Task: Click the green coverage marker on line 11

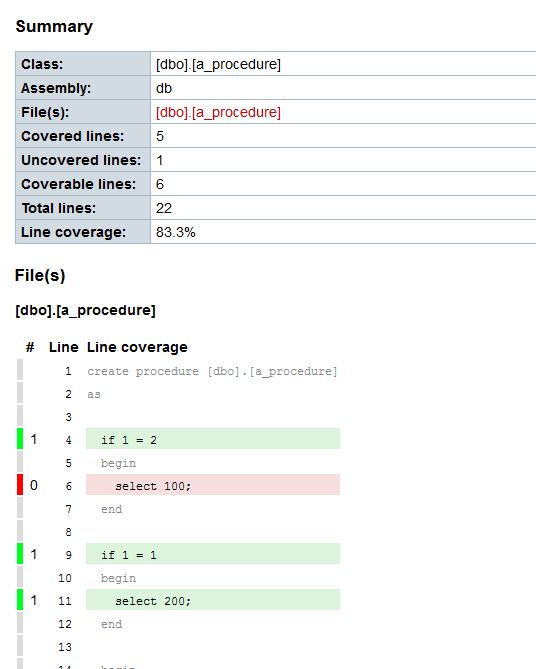Action: click(20, 600)
